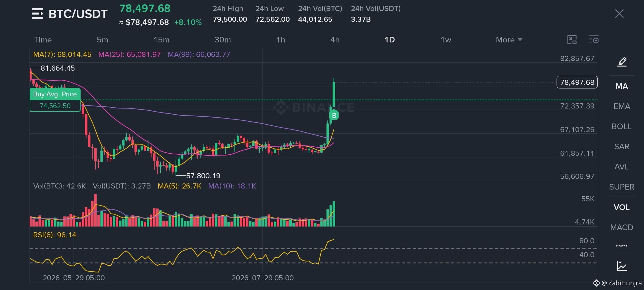Screen dimensions: 644x290
Task: Select the 30m timeframe
Action: (223, 40)
